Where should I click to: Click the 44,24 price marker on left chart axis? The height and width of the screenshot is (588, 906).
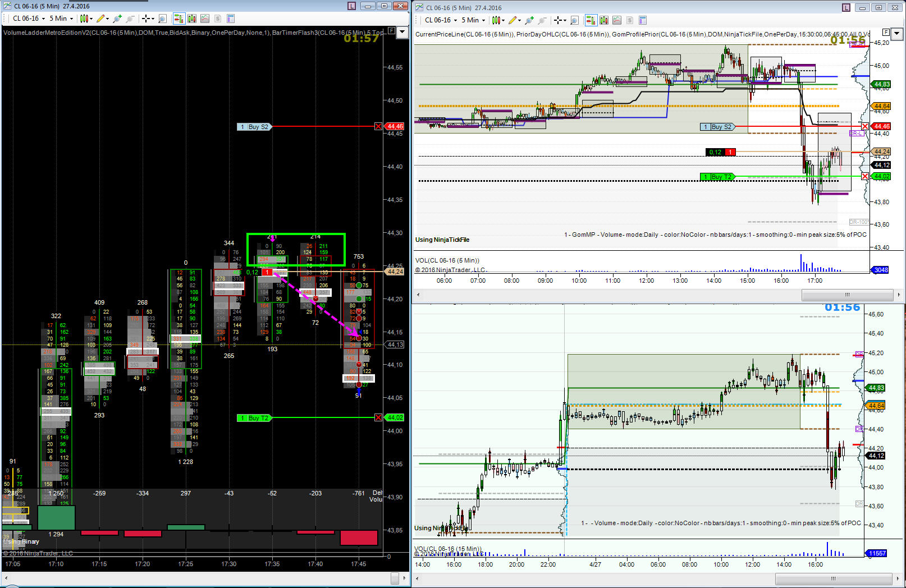395,272
